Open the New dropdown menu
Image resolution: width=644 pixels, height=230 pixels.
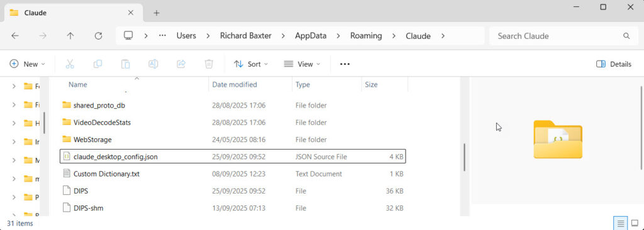pyautogui.click(x=27, y=64)
